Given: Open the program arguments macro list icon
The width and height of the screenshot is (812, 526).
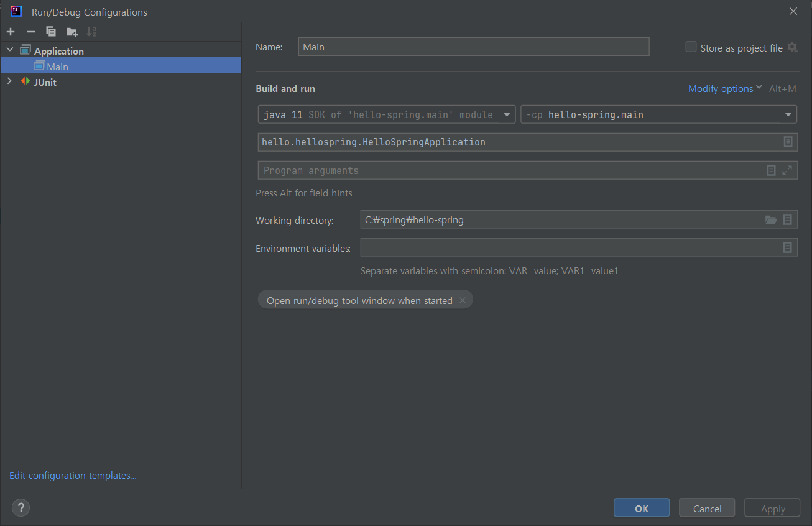Looking at the screenshot, I should pos(771,170).
